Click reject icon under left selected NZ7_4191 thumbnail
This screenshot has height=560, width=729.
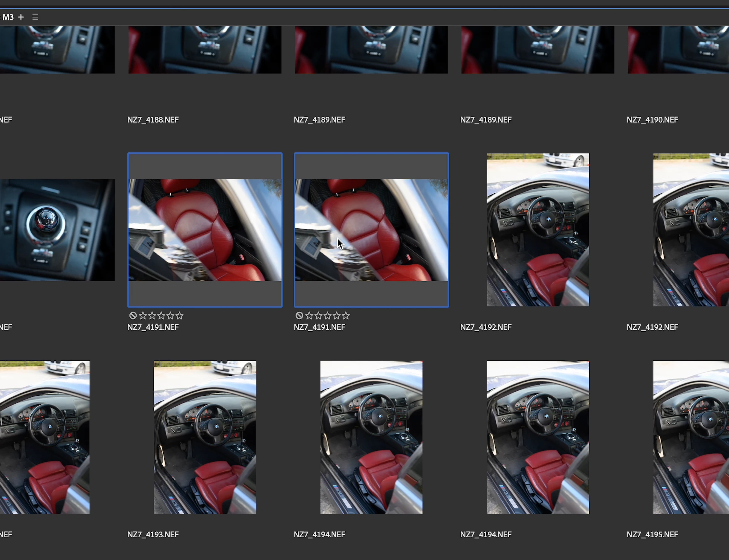click(133, 315)
